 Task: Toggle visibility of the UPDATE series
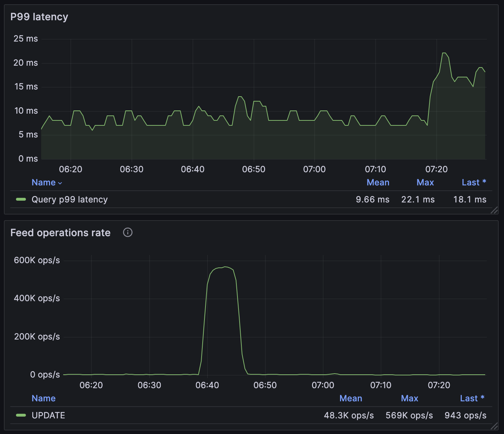[48, 416]
